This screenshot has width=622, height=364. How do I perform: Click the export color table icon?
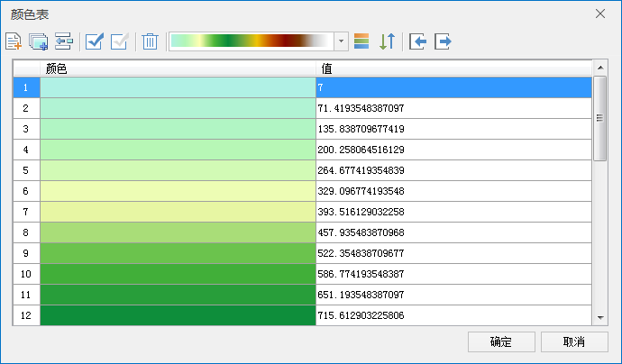point(443,41)
